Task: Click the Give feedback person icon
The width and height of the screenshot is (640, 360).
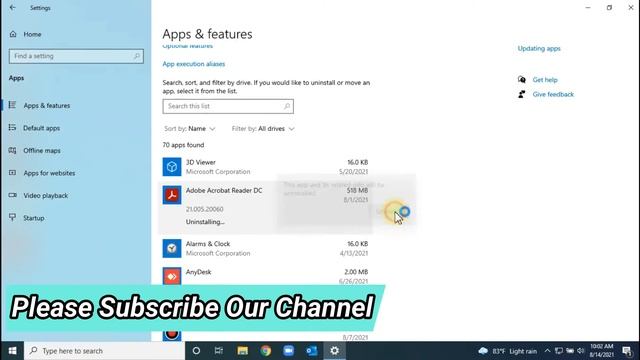Action: [x=522, y=94]
